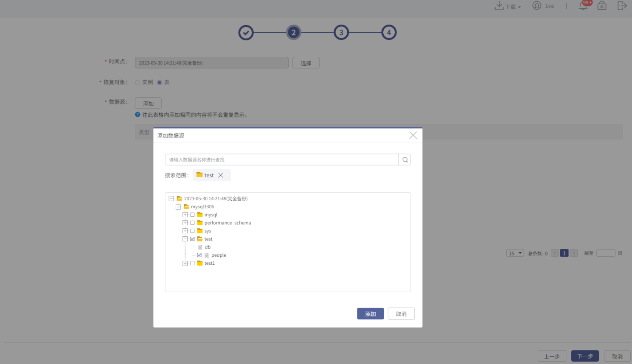
Task: Click the 上一步 button
Action: coord(552,356)
